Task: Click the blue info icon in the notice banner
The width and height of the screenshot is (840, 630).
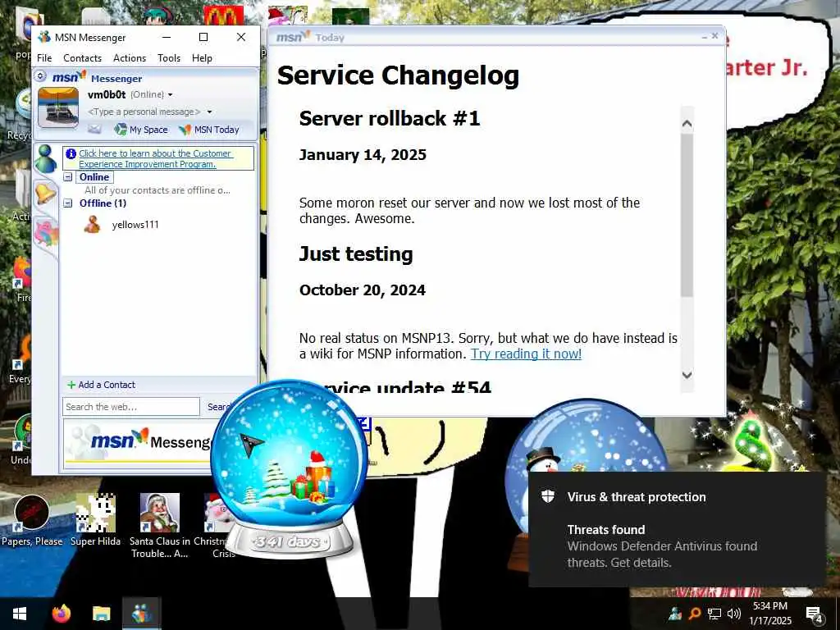Action: coord(71,153)
